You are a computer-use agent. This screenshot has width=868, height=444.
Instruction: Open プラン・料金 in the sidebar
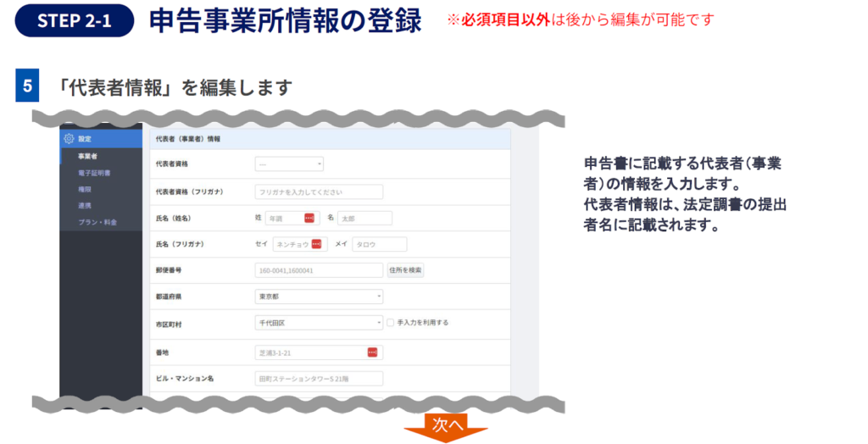(97, 222)
